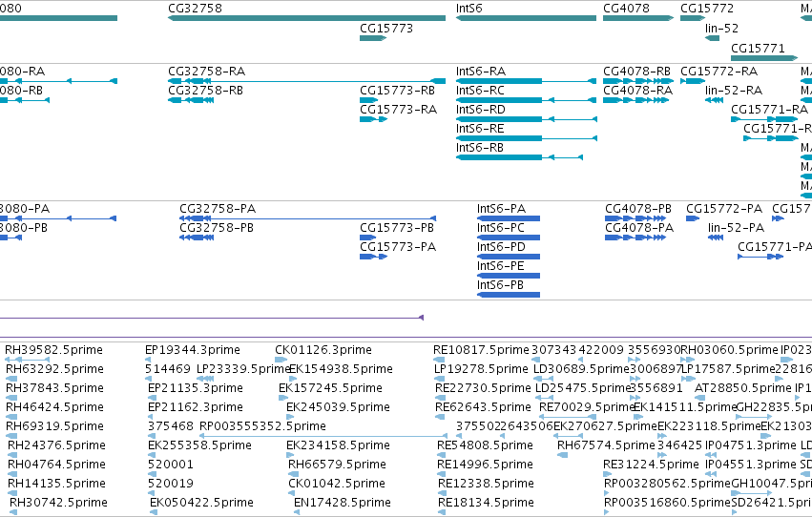Select the IntS6-RB transcript
This screenshot has width=812, height=517.
pos(519,157)
